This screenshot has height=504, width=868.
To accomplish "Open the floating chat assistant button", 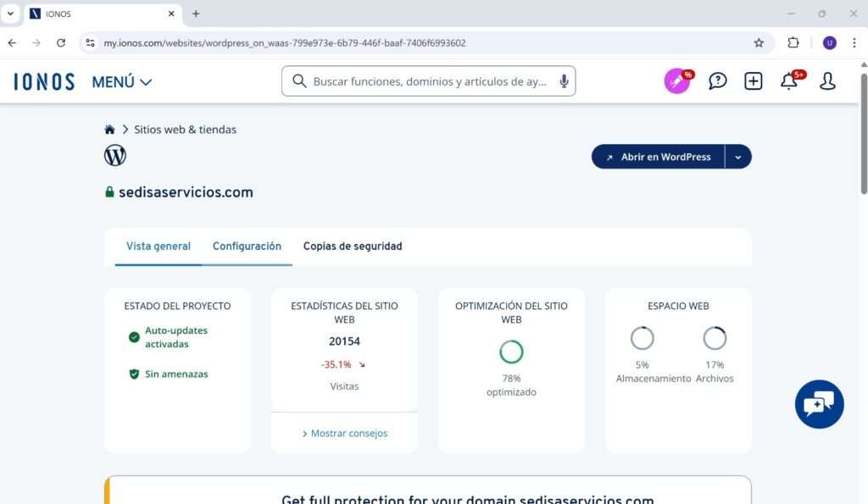I will [820, 404].
